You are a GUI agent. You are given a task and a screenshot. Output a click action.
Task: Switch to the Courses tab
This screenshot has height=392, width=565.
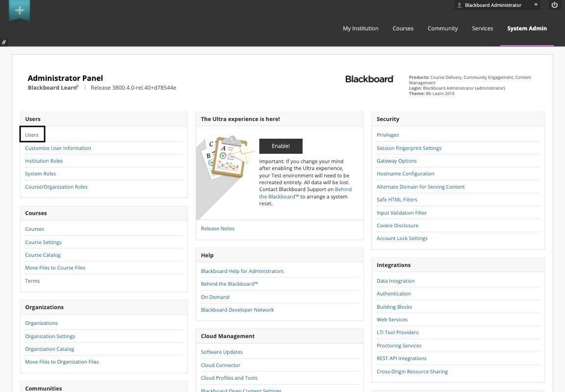[x=403, y=28]
